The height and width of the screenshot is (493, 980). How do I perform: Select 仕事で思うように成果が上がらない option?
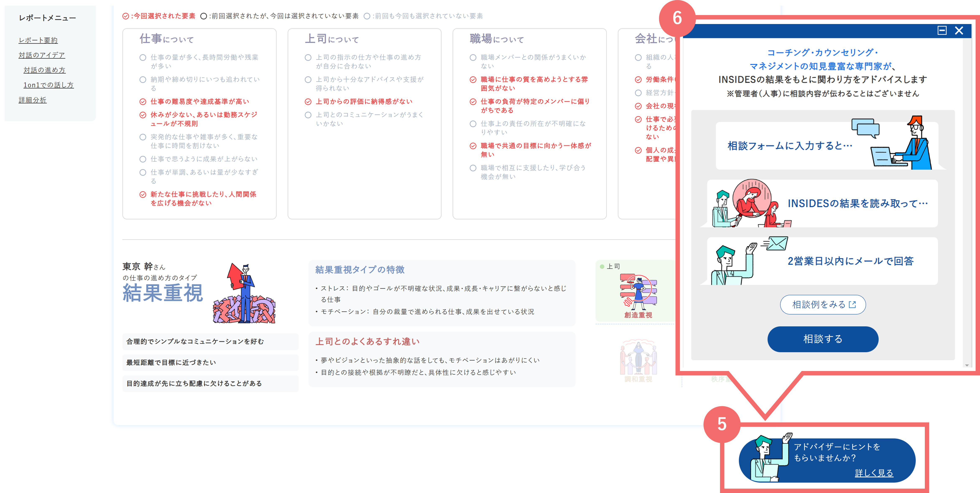click(x=199, y=159)
